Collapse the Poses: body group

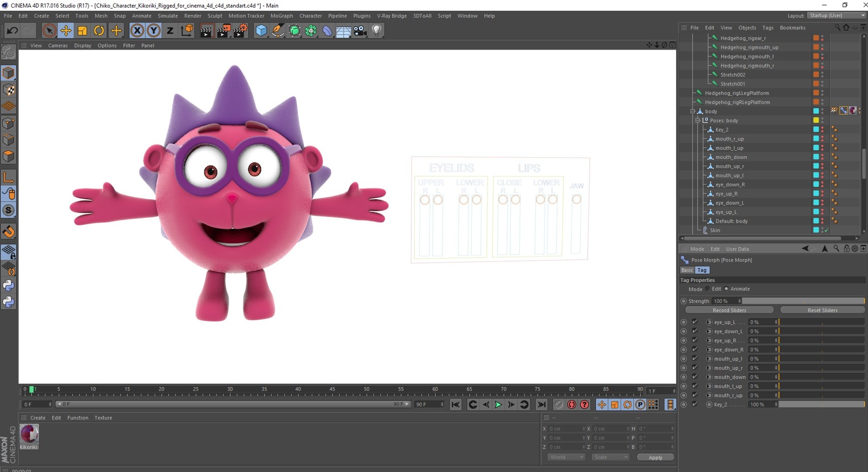tap(698, 120)
